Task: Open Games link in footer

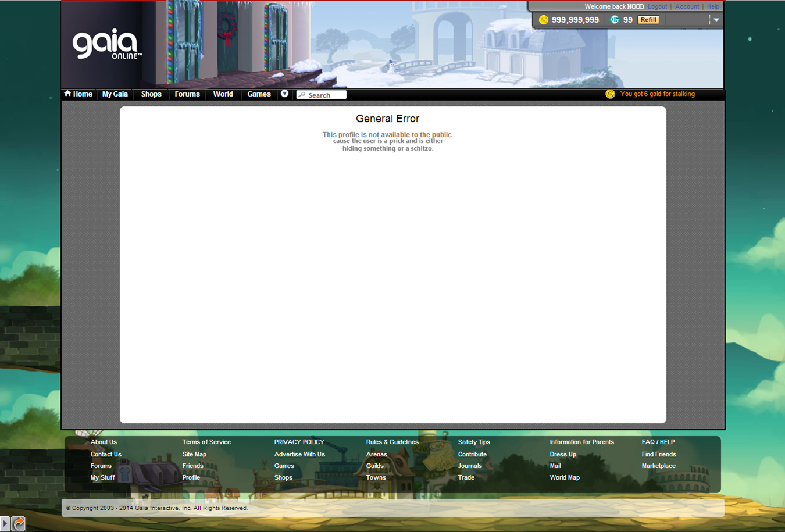Action: tap(284, 466)
